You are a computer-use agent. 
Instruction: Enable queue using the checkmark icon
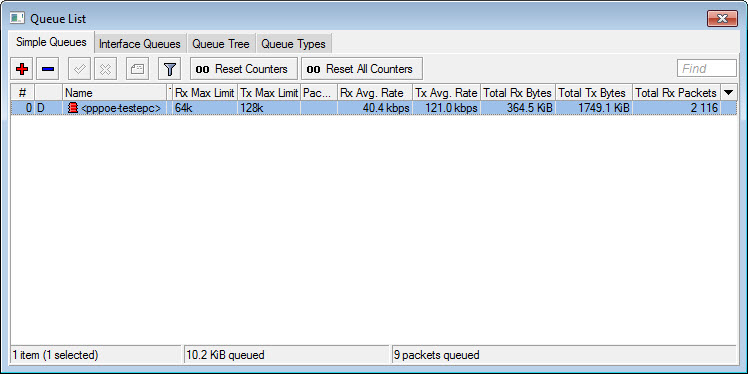pos(80,69)
